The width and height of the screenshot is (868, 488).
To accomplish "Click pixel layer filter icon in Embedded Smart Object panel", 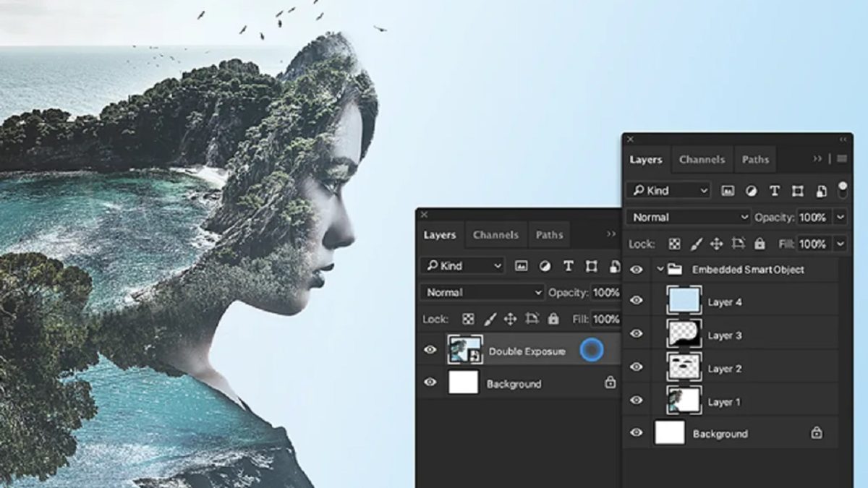I will point(728,191).
